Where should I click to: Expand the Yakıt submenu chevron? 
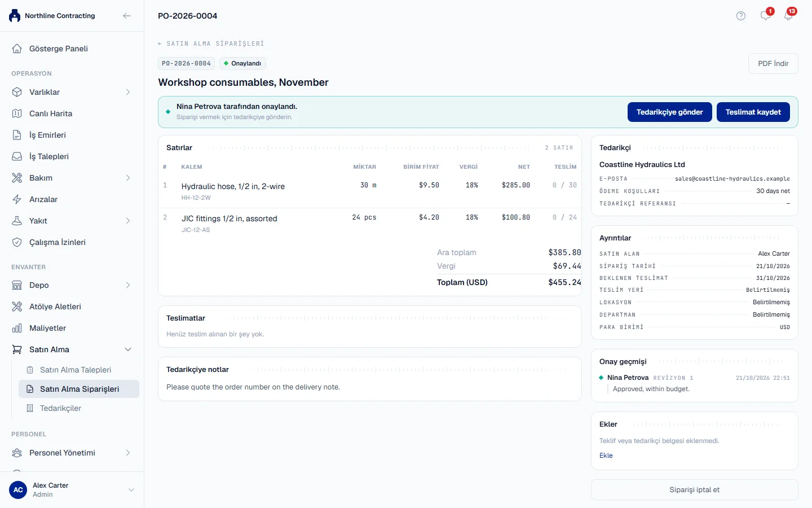click(x=128, y=221)
